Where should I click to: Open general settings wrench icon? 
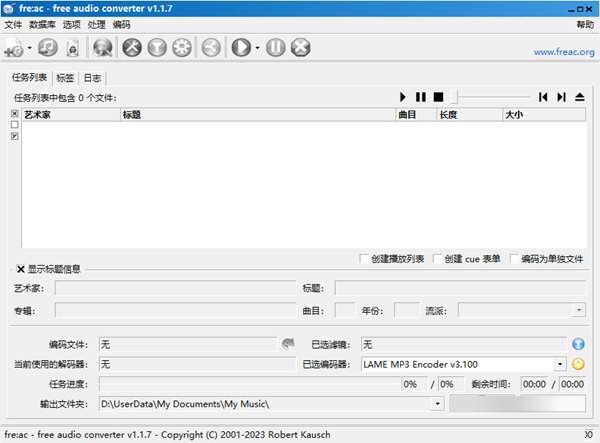coord(132,47)
